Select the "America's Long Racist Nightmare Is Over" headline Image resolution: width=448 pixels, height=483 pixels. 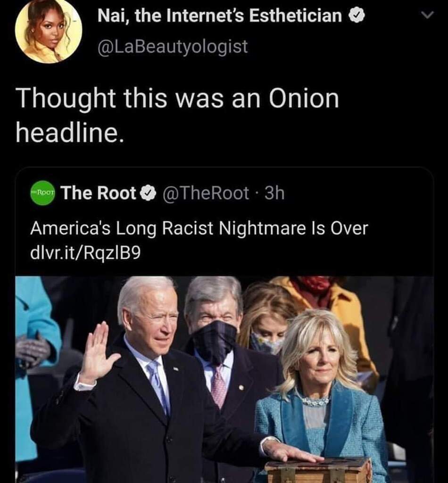coord(199,229)
